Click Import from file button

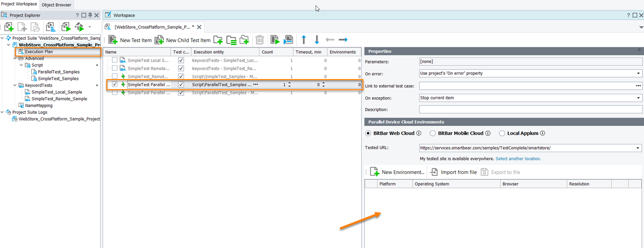coord(453,172)
